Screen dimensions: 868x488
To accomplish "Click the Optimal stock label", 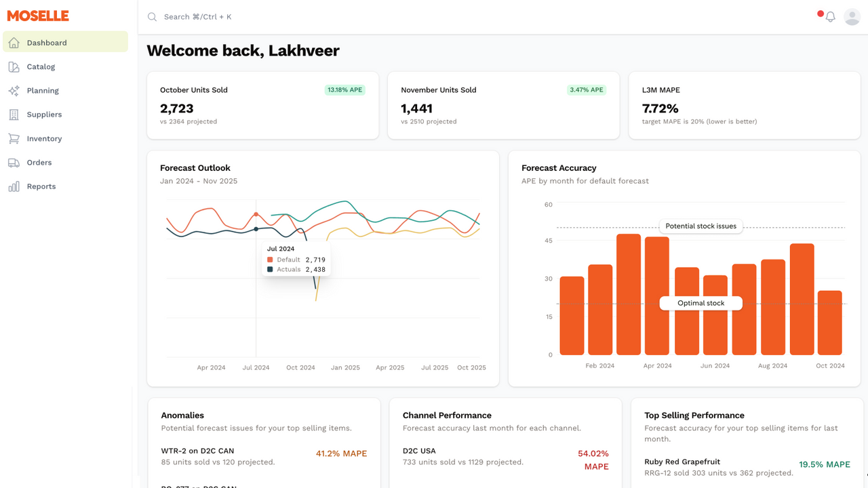I will (x=701, y=304).
